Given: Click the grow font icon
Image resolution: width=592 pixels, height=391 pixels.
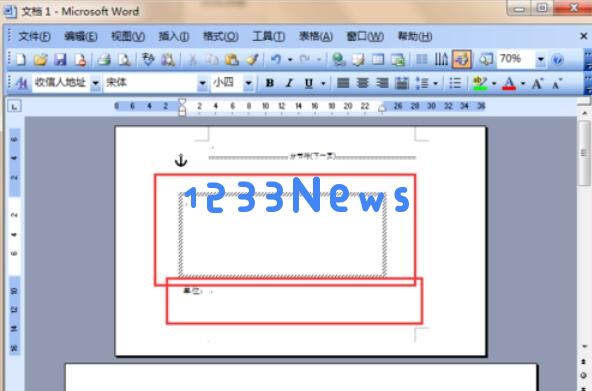Looking at the screenshot, I should [538, 83].
